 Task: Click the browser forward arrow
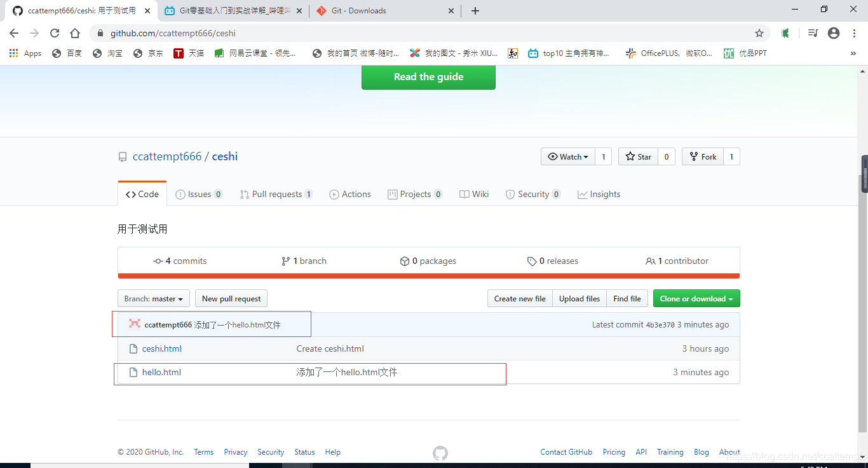click(34, 33)
